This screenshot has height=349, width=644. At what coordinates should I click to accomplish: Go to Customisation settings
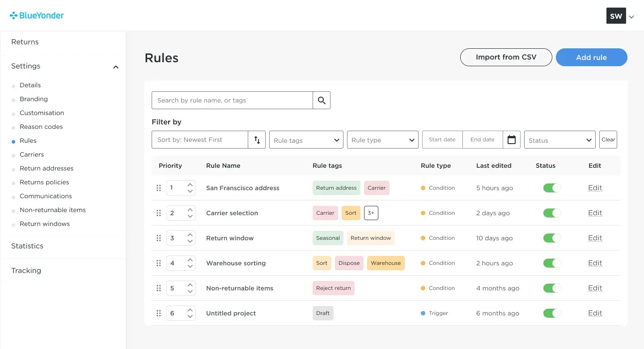(x=42, y=113)
